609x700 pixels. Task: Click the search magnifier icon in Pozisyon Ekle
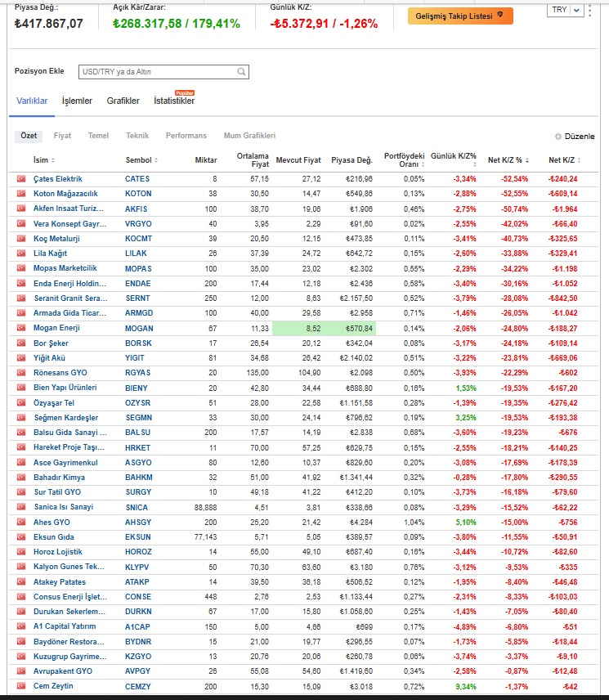[x=241, y=72]
